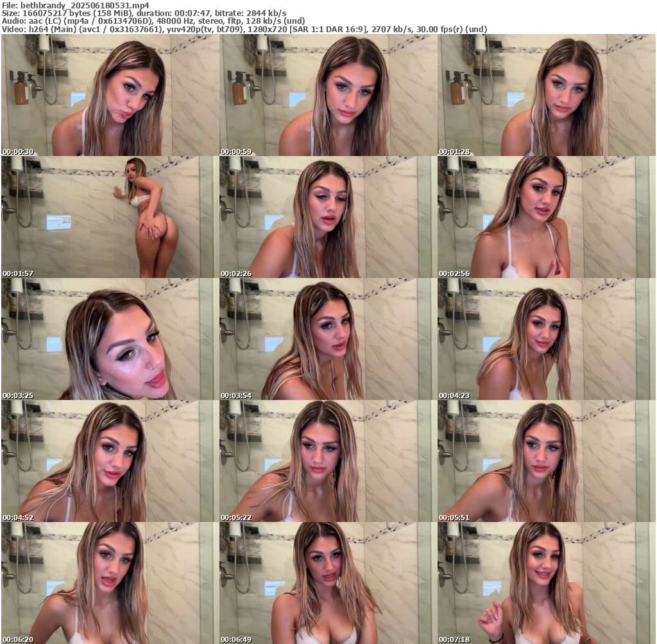
Task: Click the close-up frame at 00:03:25
Action: pyautogui.click(x=110, y=339)
